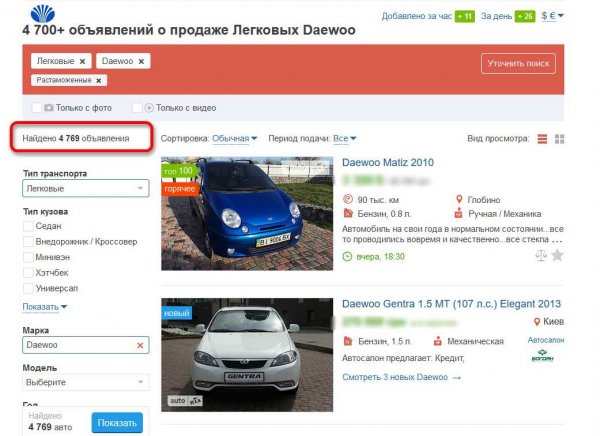
Task: Click the Богдан dealer logo
Action: click(543, 356)
